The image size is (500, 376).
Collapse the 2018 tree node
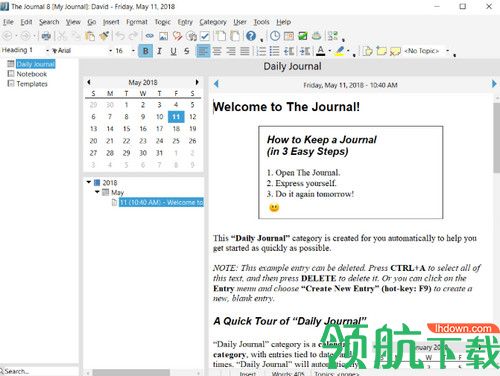click(x=89, y=182)
